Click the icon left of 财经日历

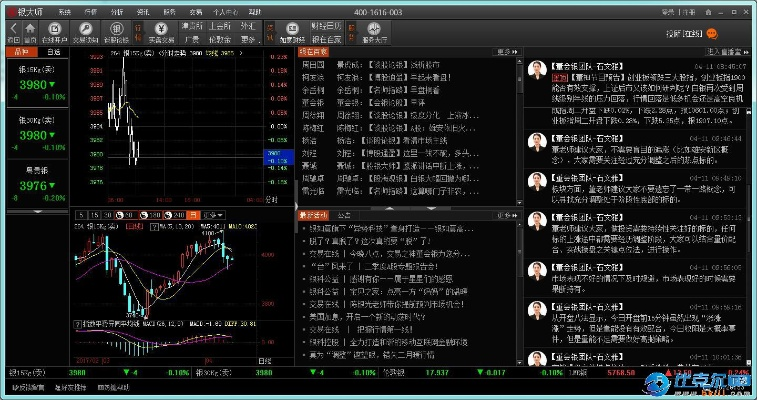[x=292, y=28]
